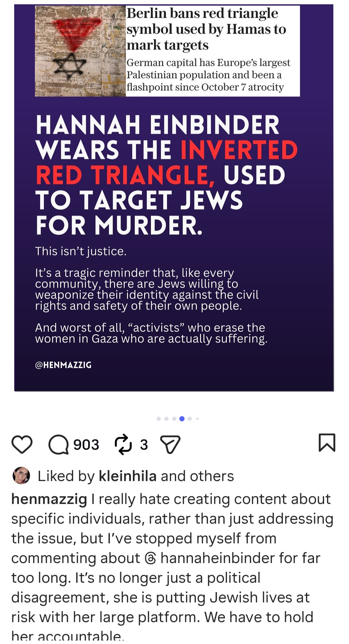
Task: Tap the red triangle graffiti photo
Action: 80,51
